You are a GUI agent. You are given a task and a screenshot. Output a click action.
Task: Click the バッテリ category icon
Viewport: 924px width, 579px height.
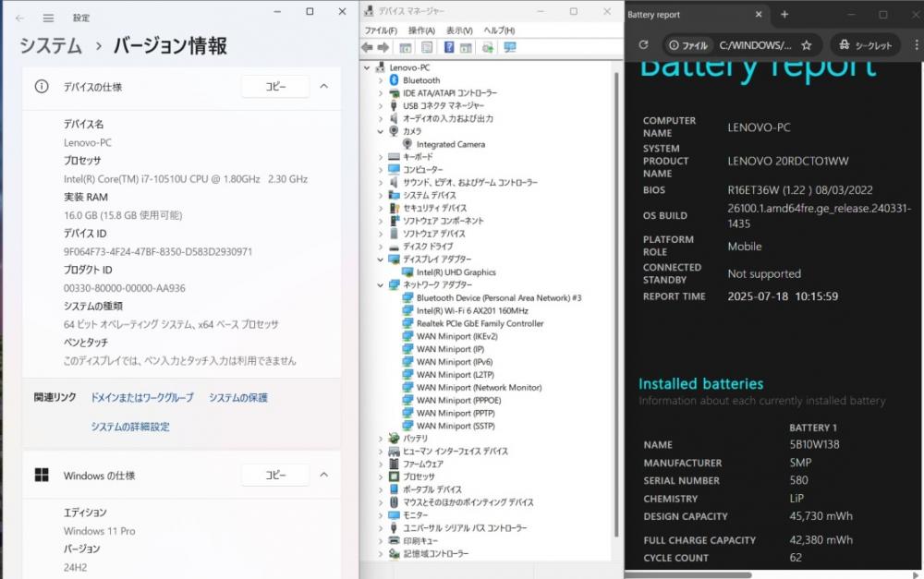click(x=395, y=439)
